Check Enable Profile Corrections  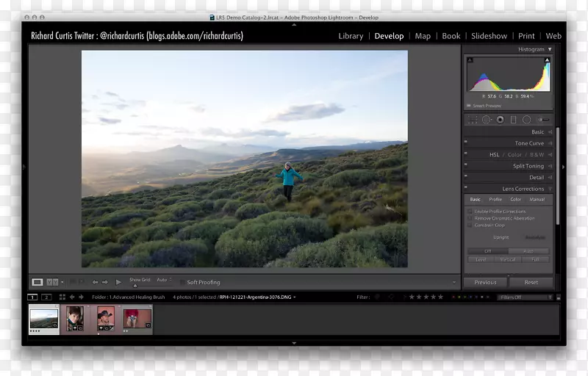coord(470,211)
